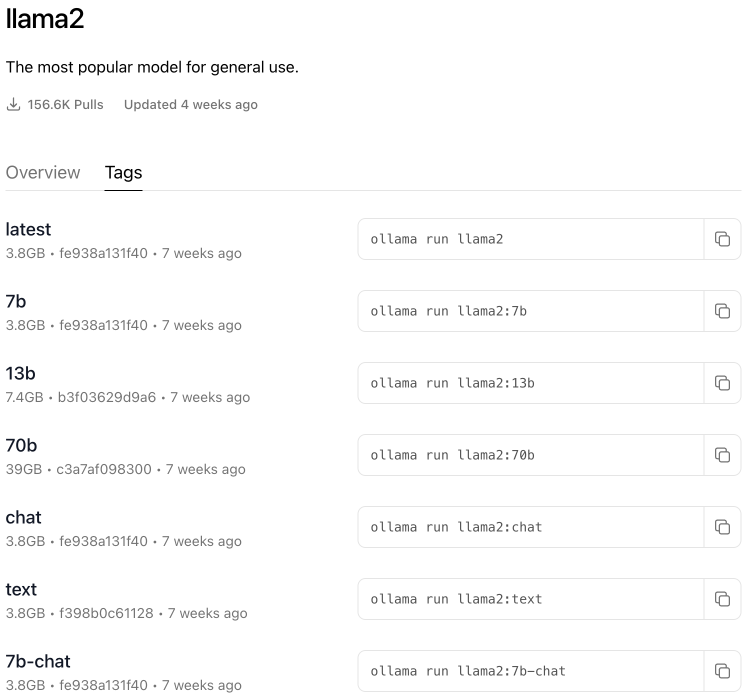Copy the llama2:7b run command

click(x=722, y=311)
